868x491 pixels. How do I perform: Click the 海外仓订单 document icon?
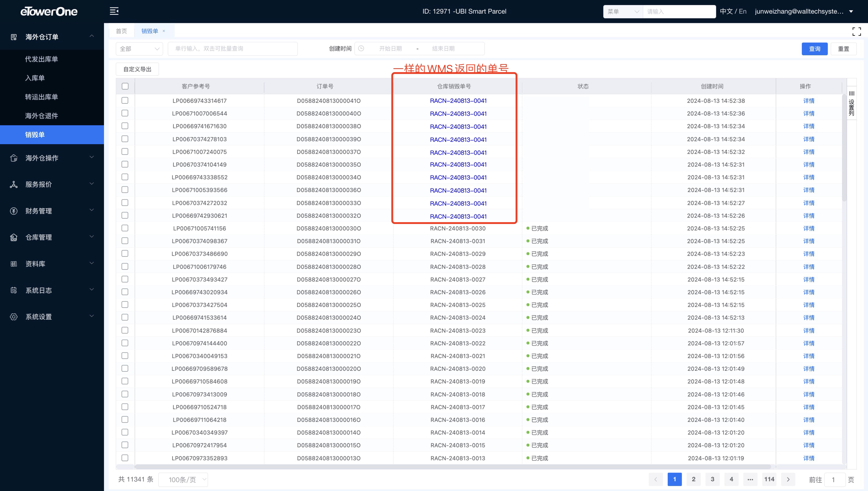click(14, 37)
